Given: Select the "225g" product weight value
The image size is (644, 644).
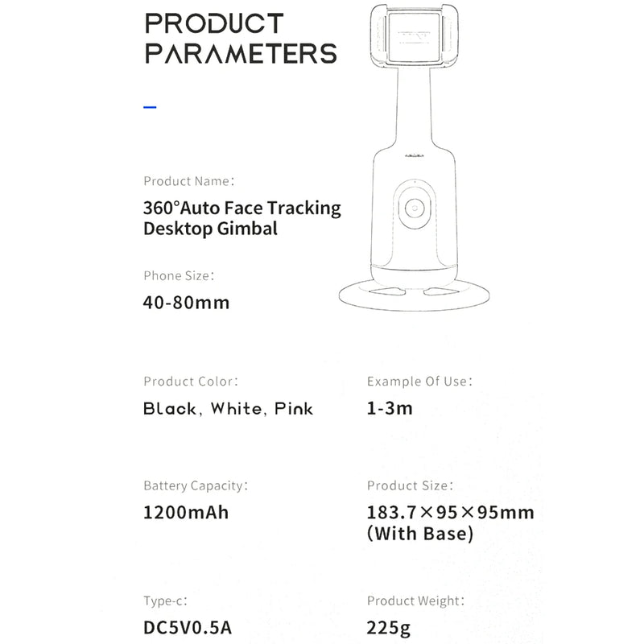Looking at the screenshot, I should pos(389,627).
